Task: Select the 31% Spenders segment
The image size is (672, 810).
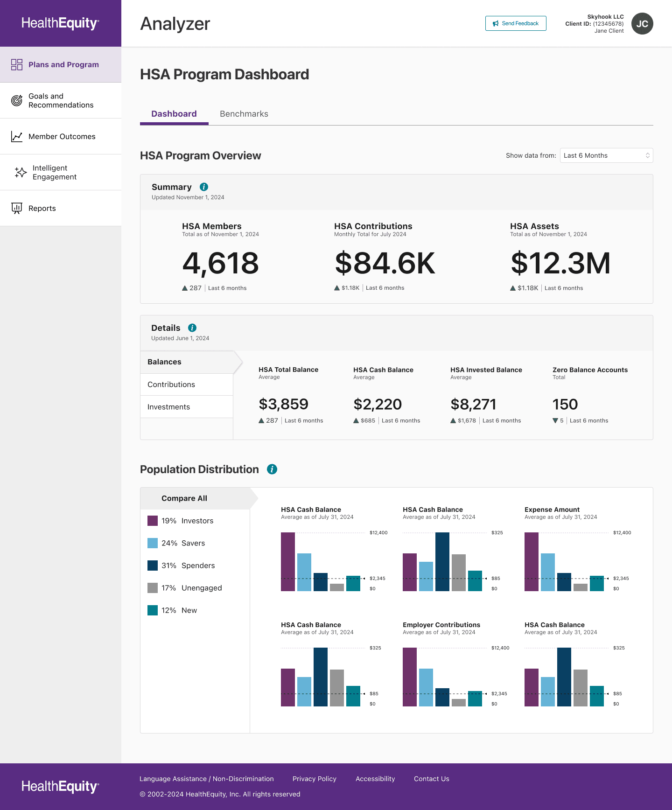Action: (x=195, y=566)
